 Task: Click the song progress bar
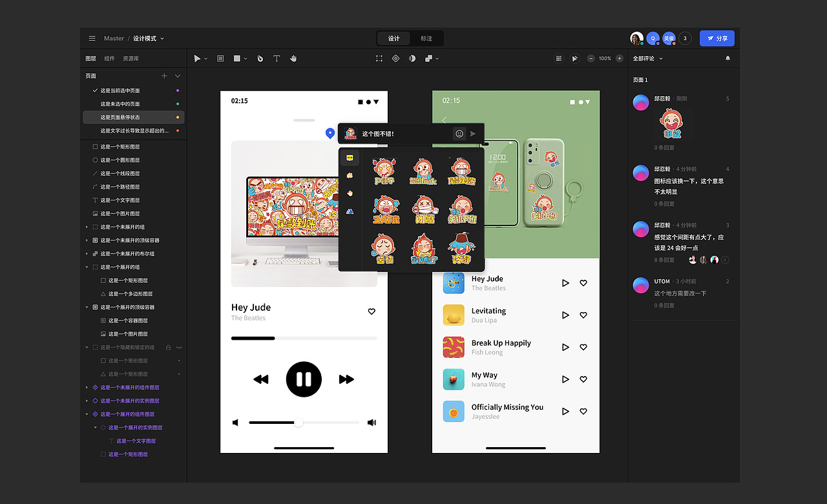(304, 338)
